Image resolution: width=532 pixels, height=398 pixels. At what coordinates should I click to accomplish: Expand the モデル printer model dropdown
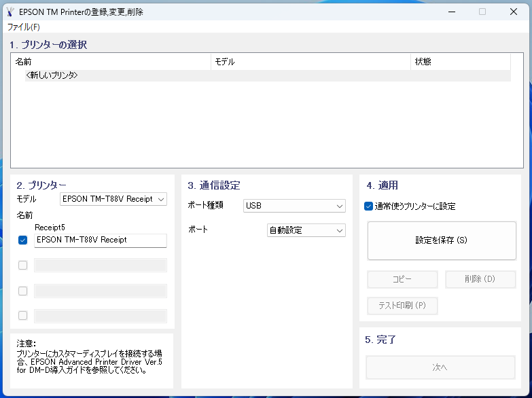click(x=113, y=199)
